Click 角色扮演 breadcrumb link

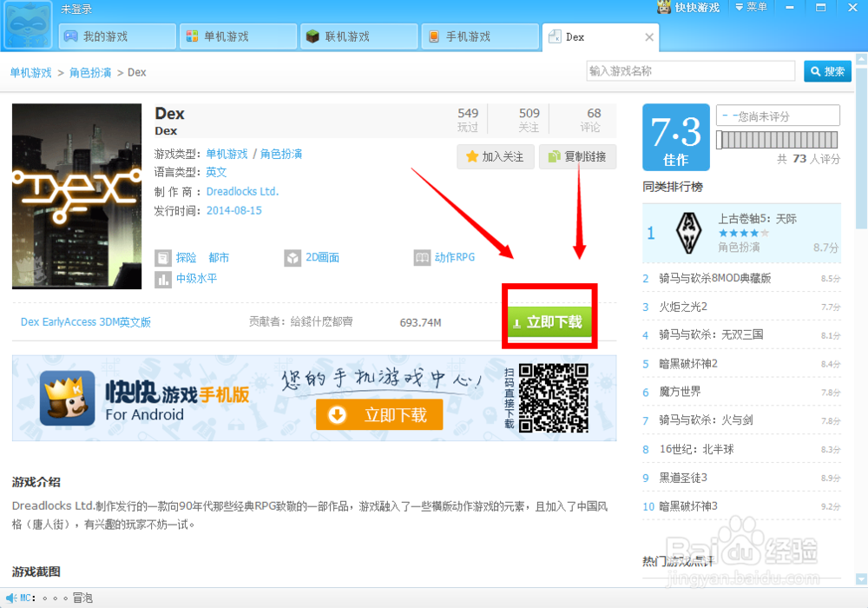[90, 73]
